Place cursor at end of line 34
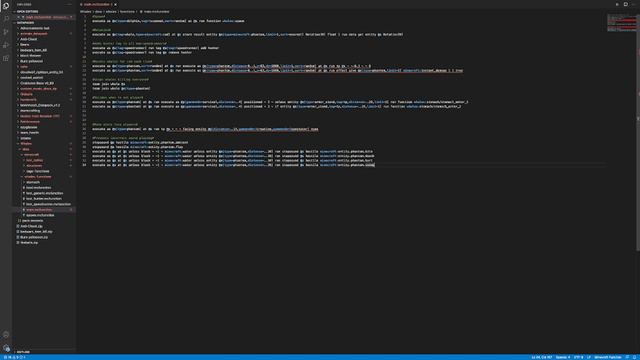Screen dimensions: 640x360 [x=375, y=165]
